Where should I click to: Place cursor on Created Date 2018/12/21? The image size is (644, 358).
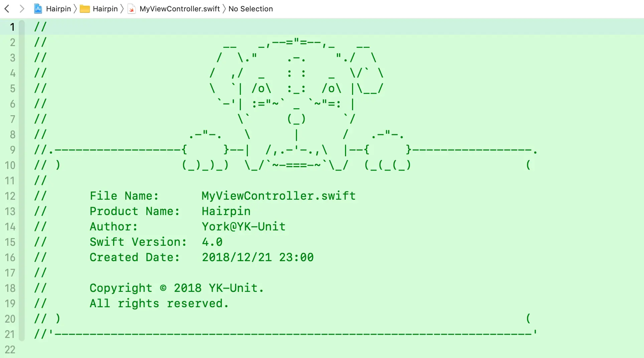coord(236,257)
